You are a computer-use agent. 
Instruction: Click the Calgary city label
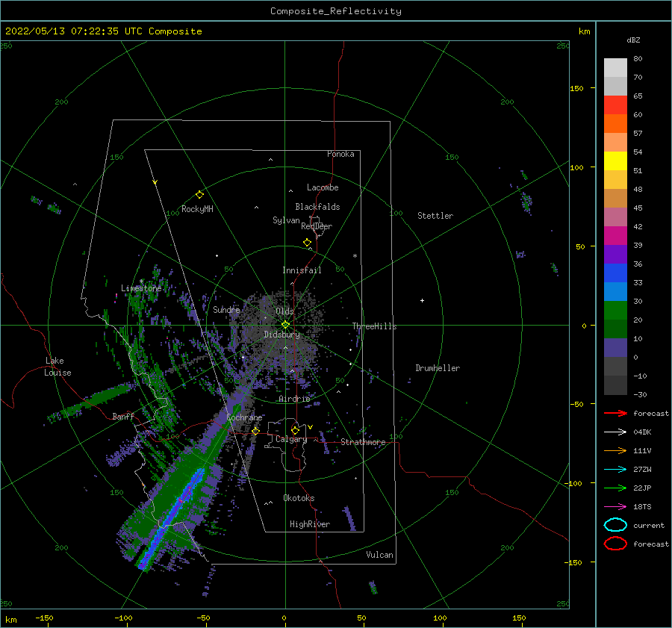tap(291, 439)
